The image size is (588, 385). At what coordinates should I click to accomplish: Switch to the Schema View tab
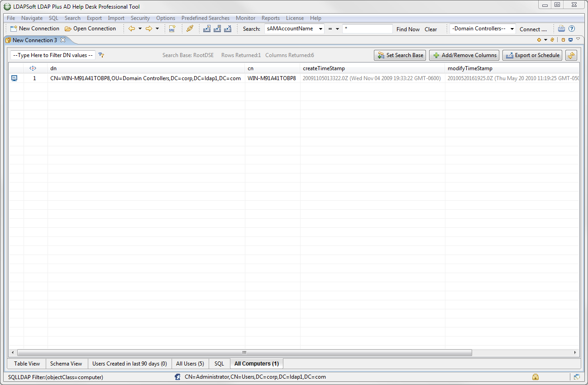tap(66, 364)
